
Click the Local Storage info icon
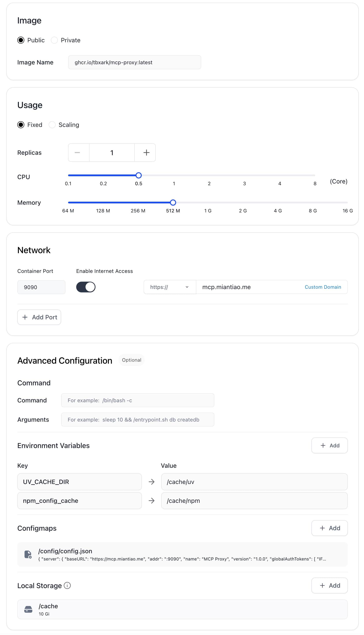coord(67,585)
